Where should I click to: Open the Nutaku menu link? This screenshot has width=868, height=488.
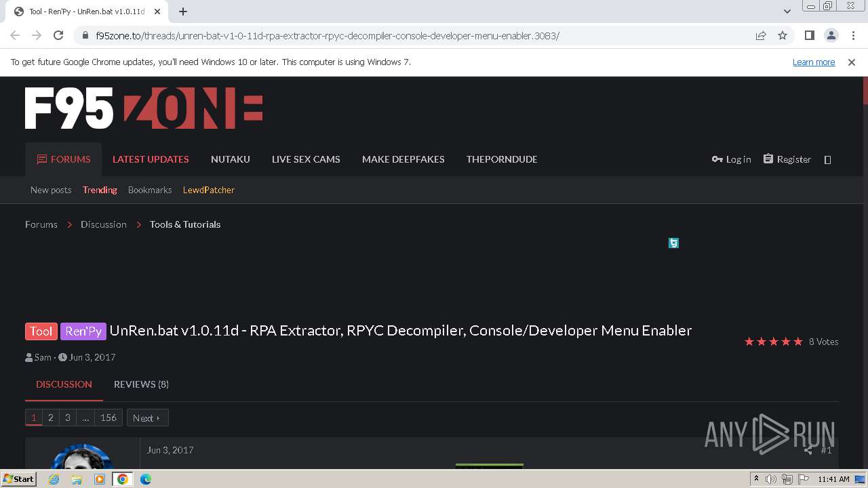pyautogui.click(x=231, y=159)
